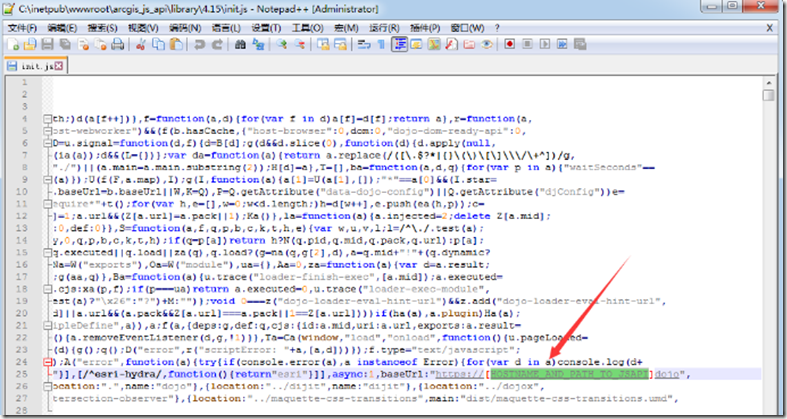The height and width of the screenshot is (419, 787).
Task: Open the 宏(M) menu
Action: 347,28
